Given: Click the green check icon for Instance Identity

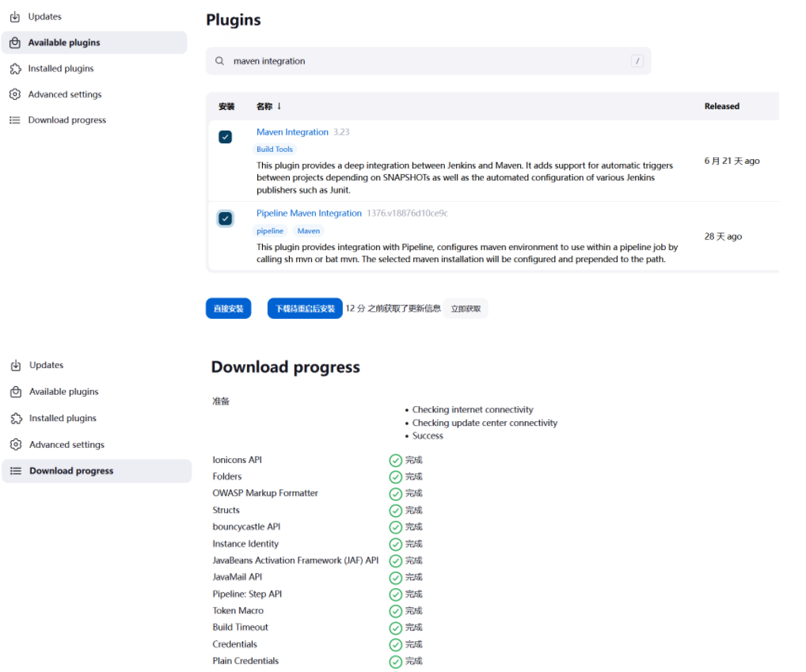Looking at the screenshot, I should pyautogui.click(x=395, y=544).
